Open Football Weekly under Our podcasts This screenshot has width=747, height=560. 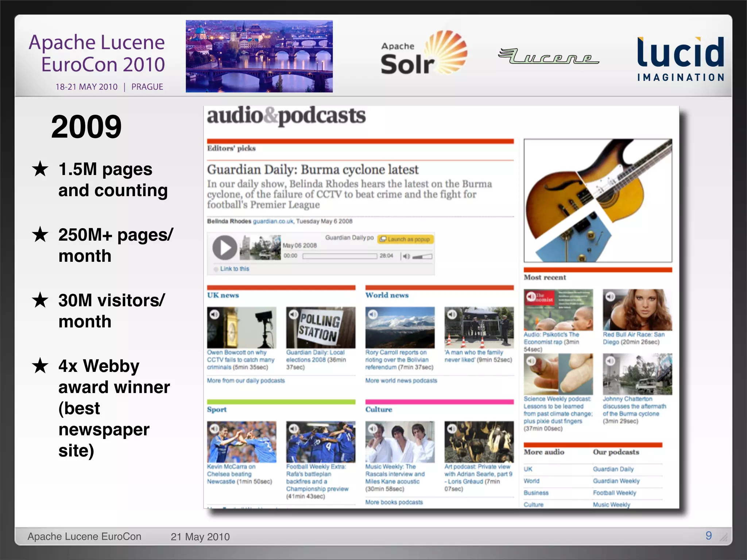[x=614, y=493]
